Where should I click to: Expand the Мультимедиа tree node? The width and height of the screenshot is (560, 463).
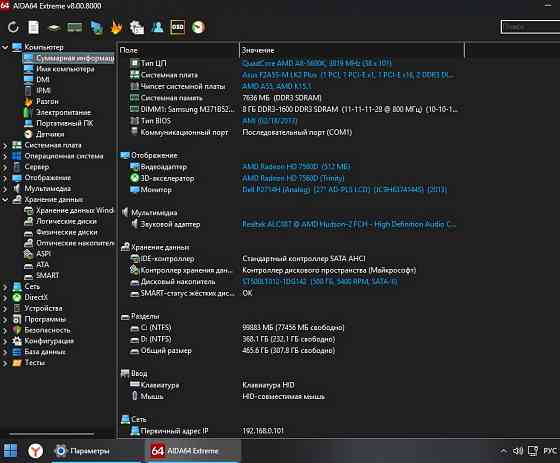pyautogui.click(x=5, y=189)
